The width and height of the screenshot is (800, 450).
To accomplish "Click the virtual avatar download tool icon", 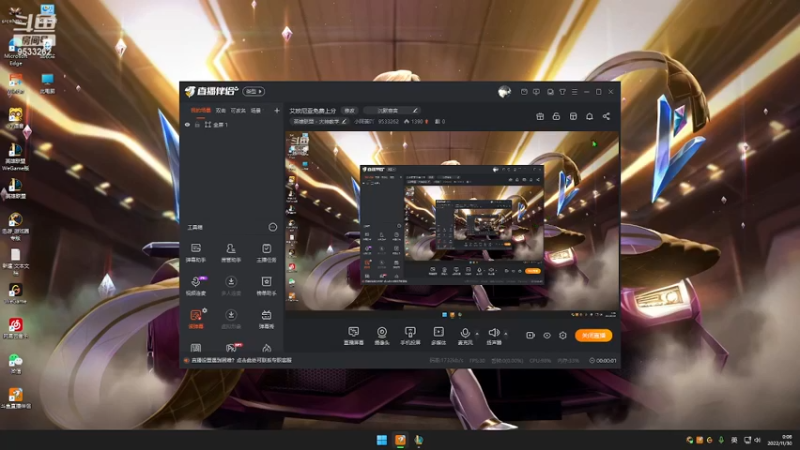I will click(231, 315).
